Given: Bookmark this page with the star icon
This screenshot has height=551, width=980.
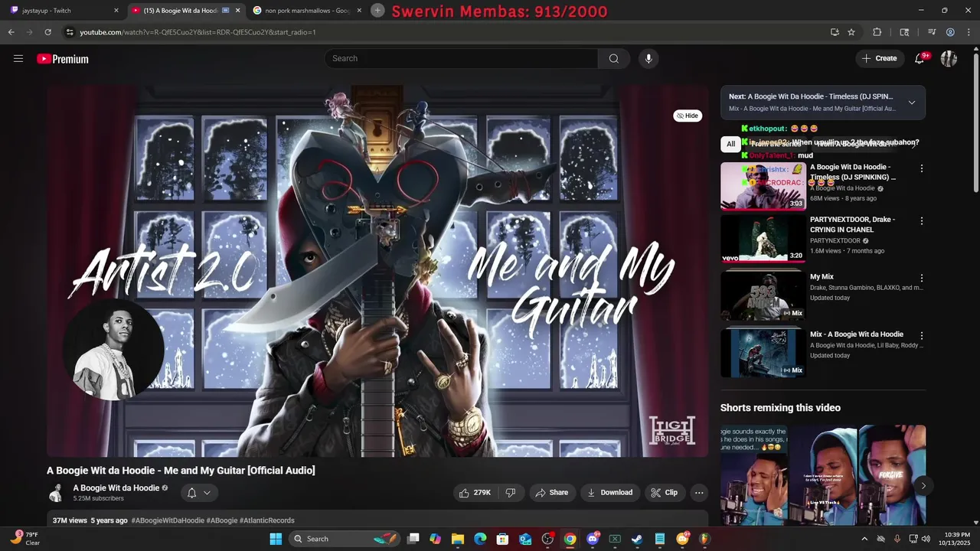Looking at the screenshot, I should click(x=851, y=32).
